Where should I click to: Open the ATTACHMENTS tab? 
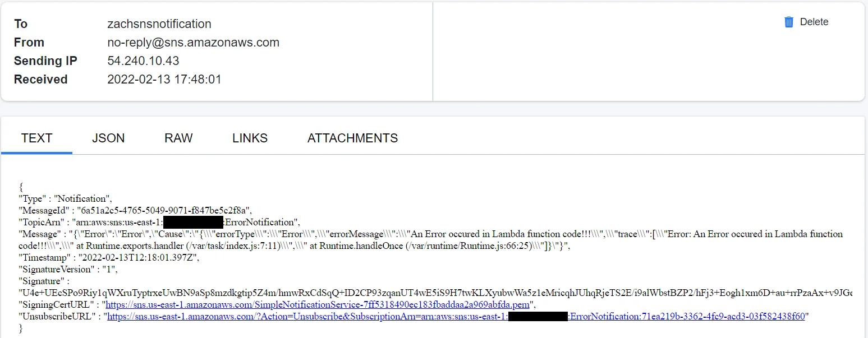click(352, 138)
